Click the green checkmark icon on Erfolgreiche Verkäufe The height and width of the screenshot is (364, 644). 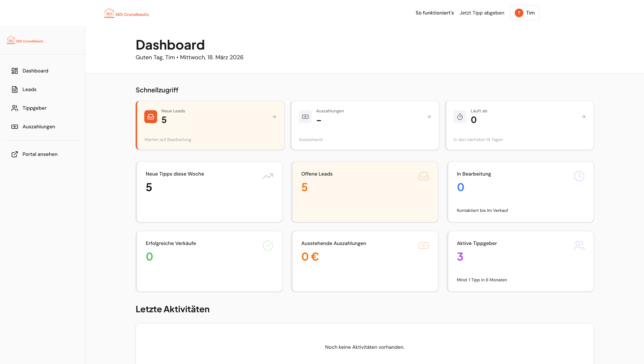pyautogui.click(x=268, y=245)
